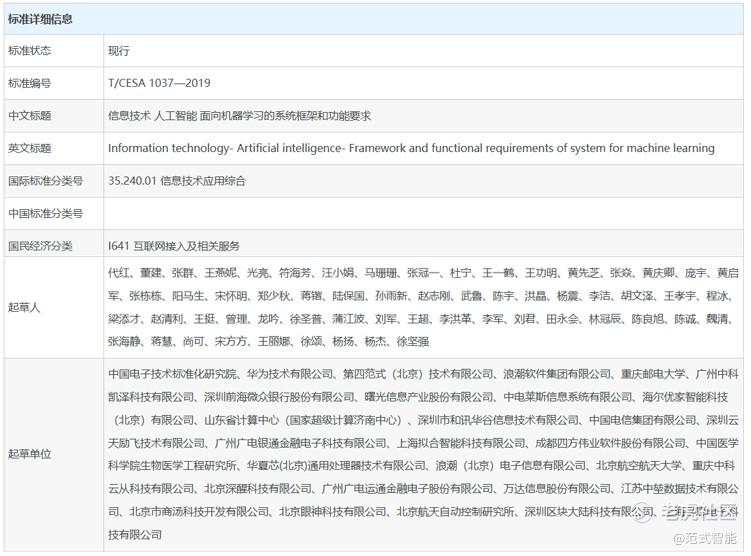751x556 pixels.
Task: Select the 国际标准分类号 label cell
Action: point(46,181)
